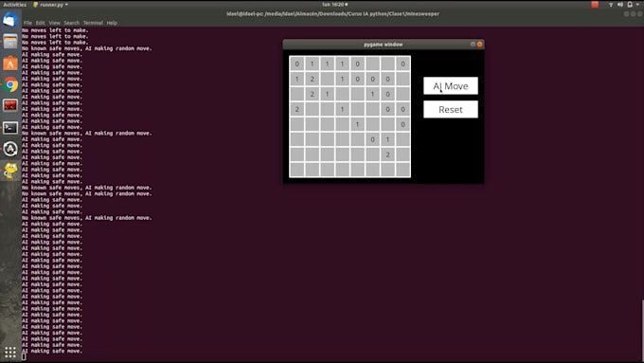
Task: Open Ubuntu Software from the dock
Action: [x=10, y=64]
